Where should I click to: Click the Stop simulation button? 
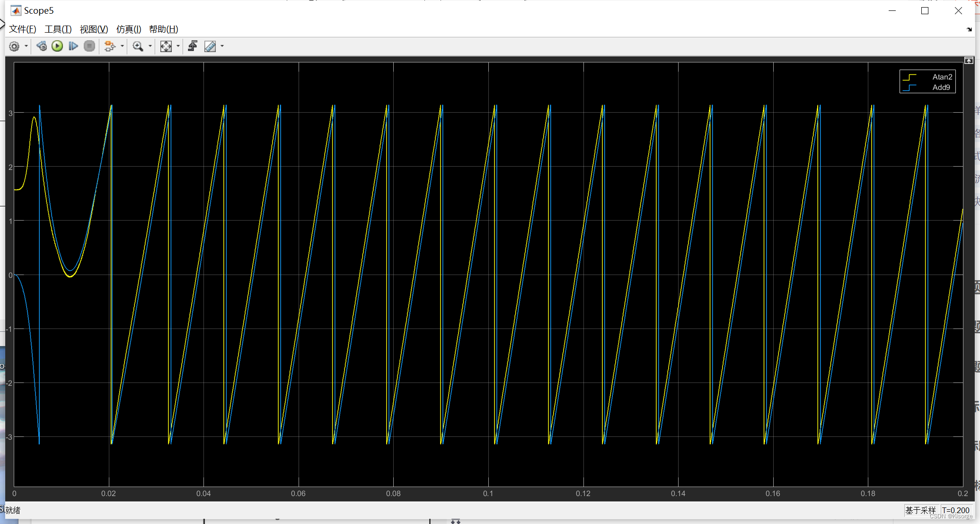[x=89, y=46]
